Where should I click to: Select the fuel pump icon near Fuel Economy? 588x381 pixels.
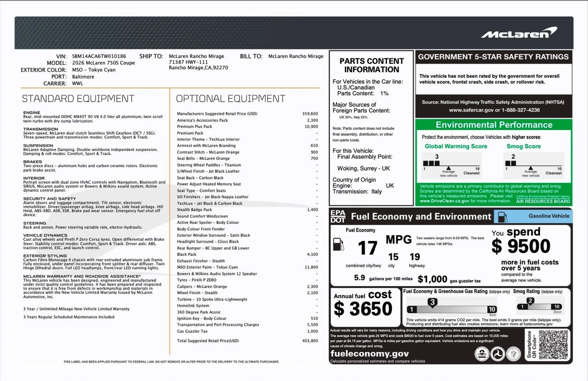[x=339, y=244]
